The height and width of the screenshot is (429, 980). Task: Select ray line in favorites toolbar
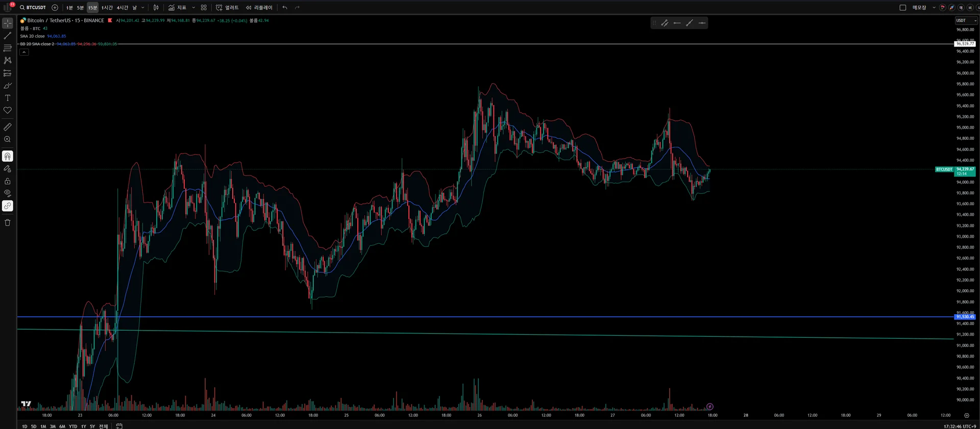[x=690, y=23]
